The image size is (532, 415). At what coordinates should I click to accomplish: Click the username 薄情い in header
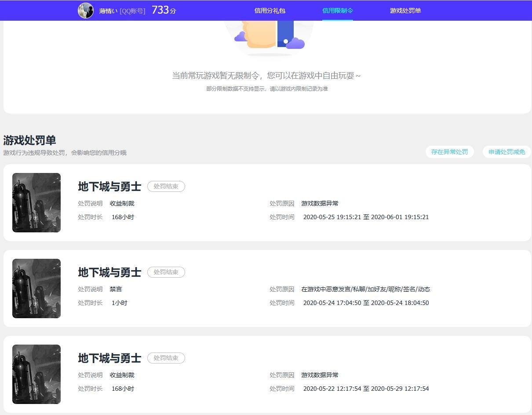[x=108, y=11]
